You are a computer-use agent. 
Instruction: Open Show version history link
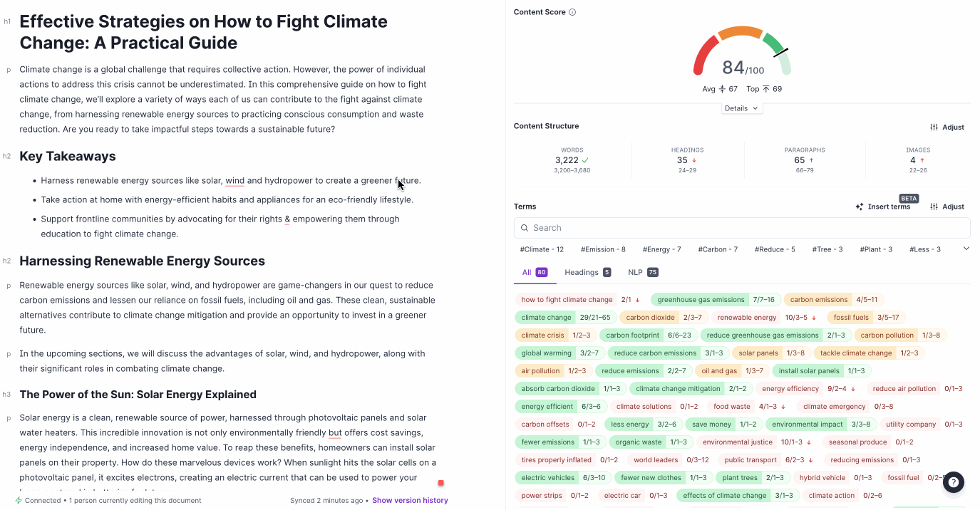(410, 501)
